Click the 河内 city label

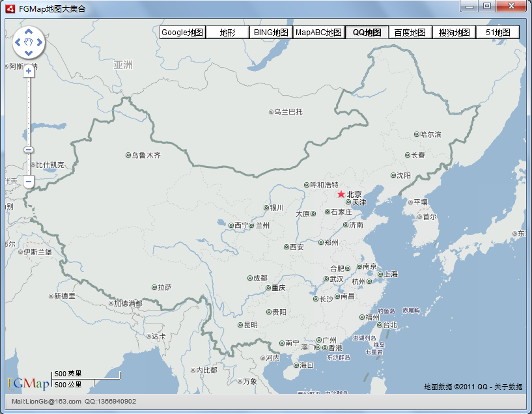coord(273,358)
